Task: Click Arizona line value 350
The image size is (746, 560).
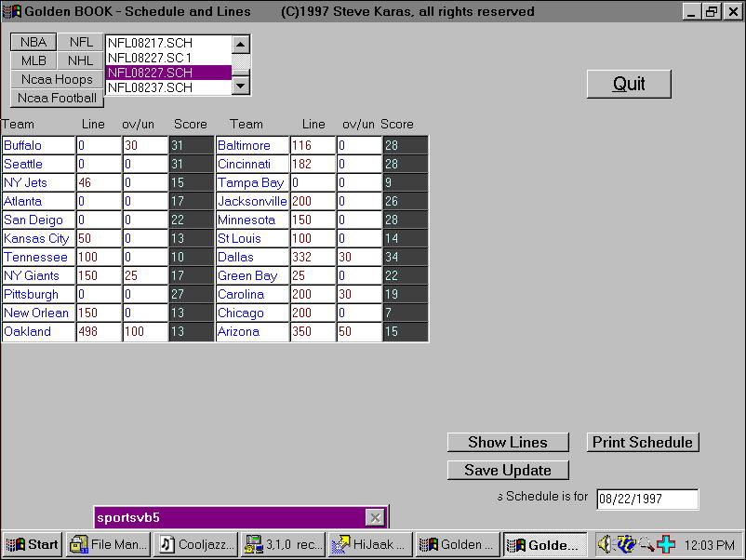Action: point(313,331)
